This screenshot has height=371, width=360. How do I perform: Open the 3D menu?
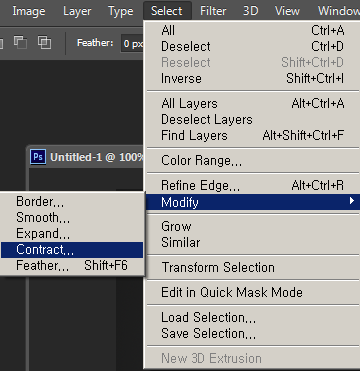point(250,11)
